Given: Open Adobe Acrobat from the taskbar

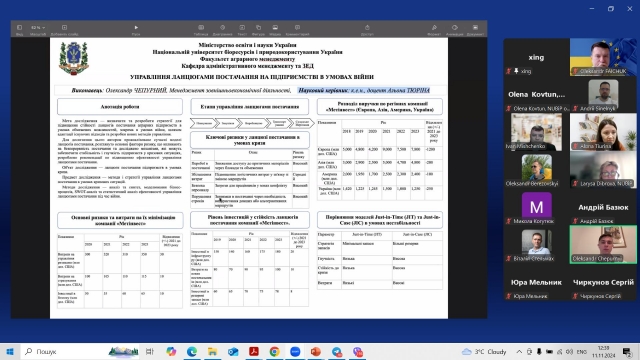Looking at the screenshot, I should (254, 351).
